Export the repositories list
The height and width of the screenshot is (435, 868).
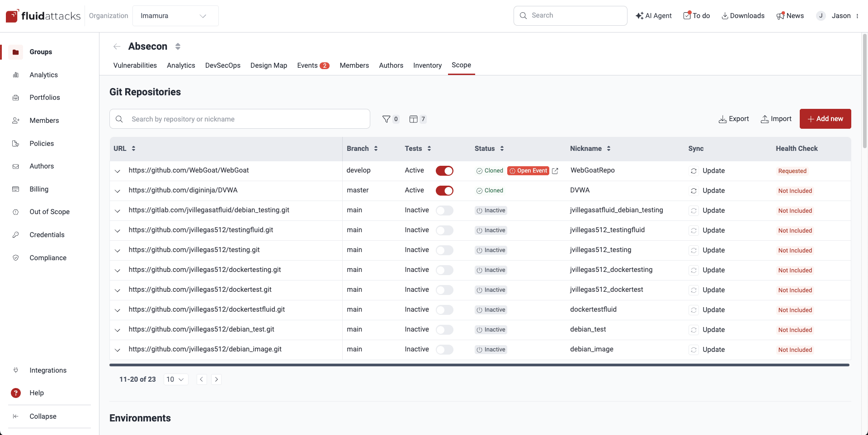733,119
